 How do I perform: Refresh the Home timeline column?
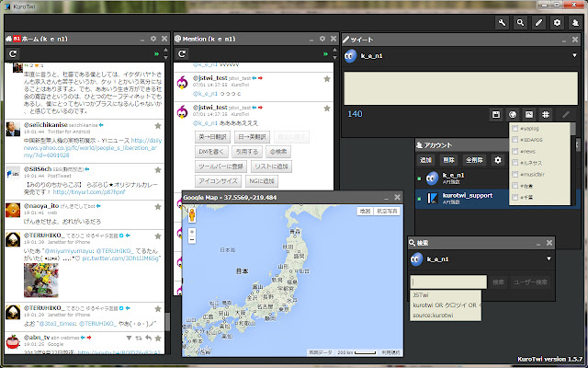point(13,55)
